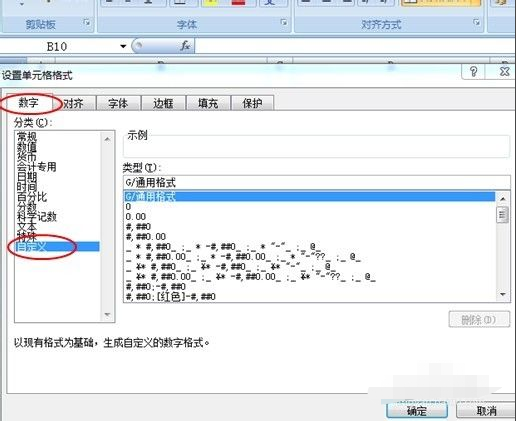
Task: Switch to the 对齐 tab
Action: [73, 103]
